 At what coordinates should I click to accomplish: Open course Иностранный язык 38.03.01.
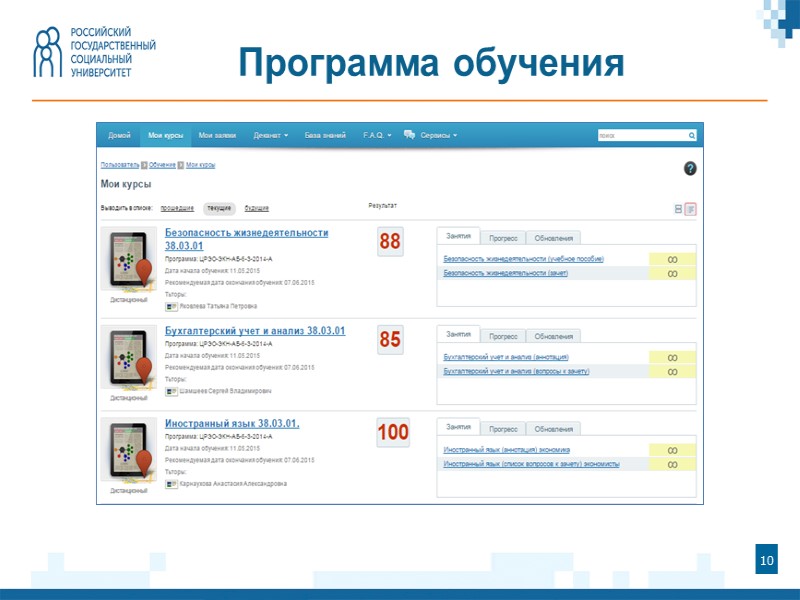[x=232, y=423]
